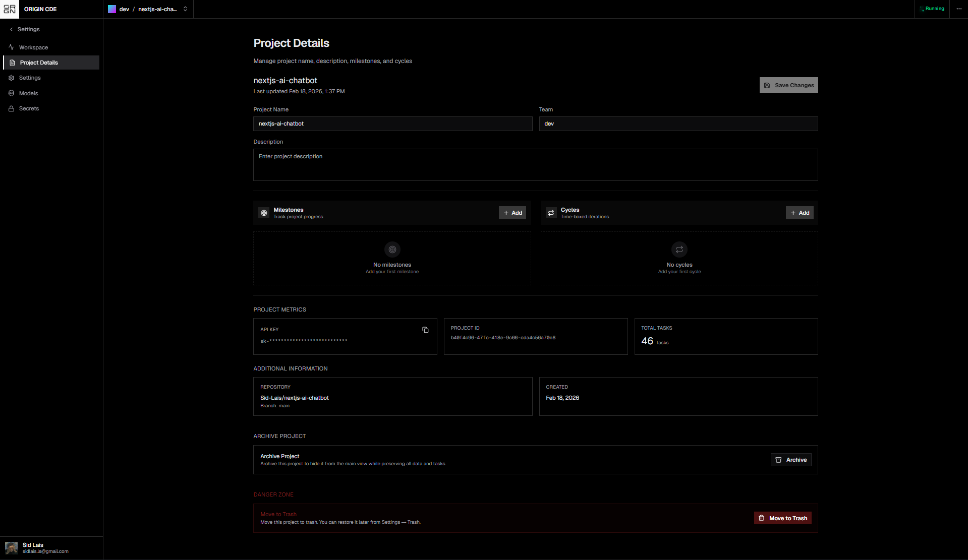Click the Milestones target icon

264,213
